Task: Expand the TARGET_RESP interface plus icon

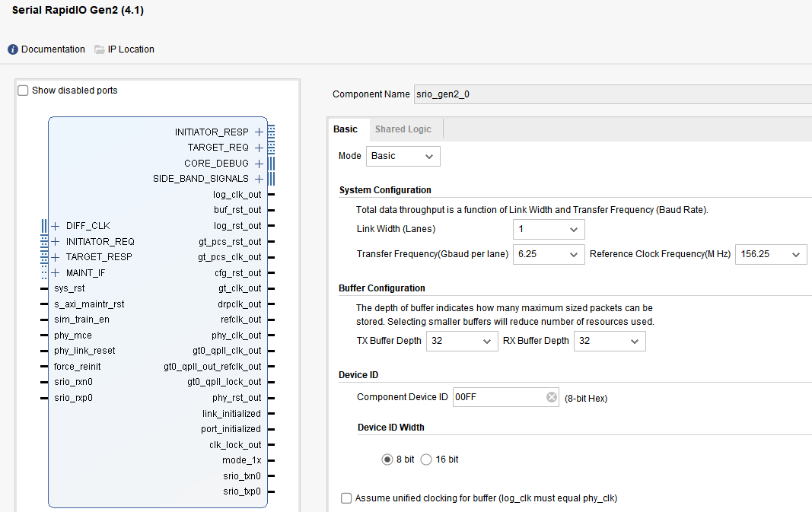Action: pos(56,257)
